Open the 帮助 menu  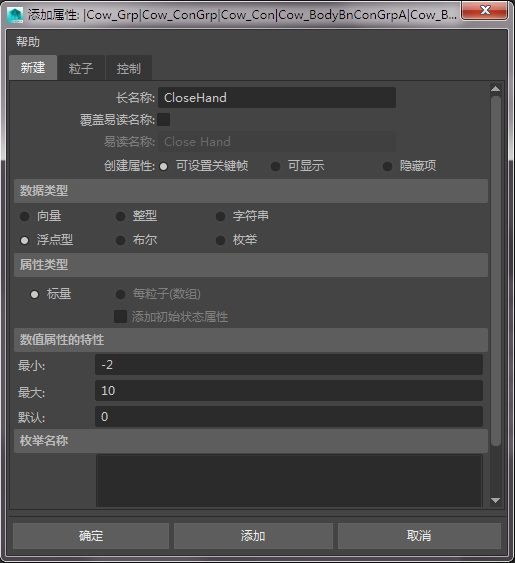28,42
